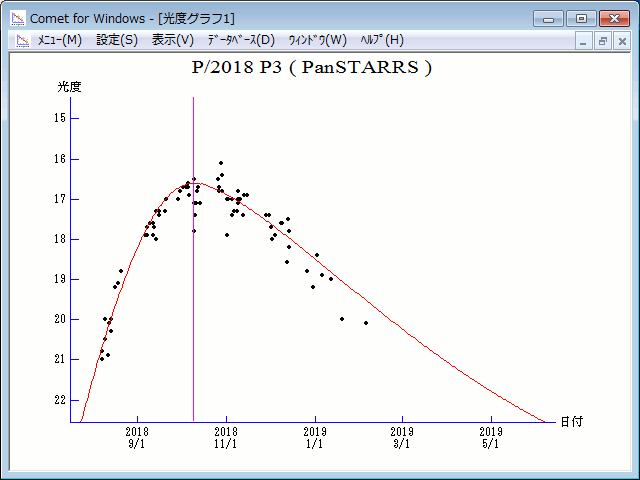
Task: Click the P/2018 P3 (PanSTARRS) graph title
Action: tap(311, 68)
